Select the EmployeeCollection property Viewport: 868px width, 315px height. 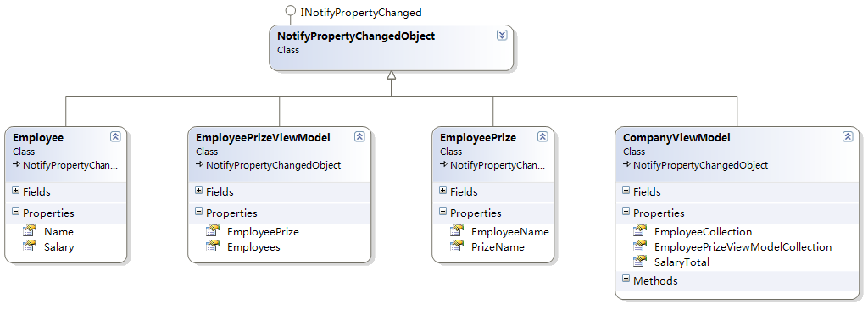[x=703, y=232]
